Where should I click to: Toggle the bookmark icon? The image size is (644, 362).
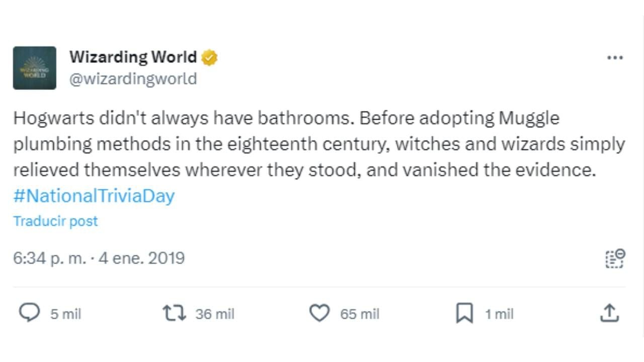[464, 314]
